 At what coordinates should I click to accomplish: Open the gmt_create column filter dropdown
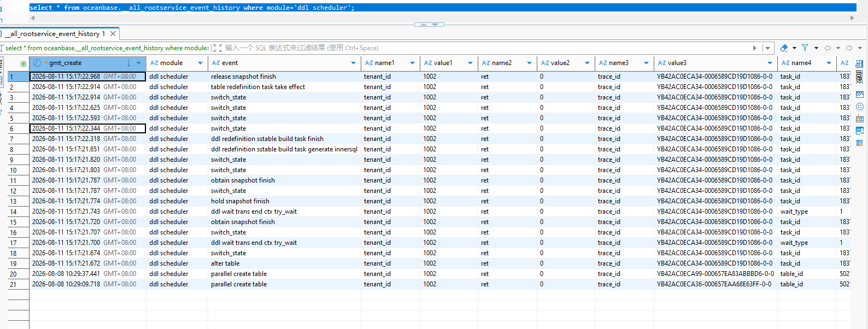(139, 63)
